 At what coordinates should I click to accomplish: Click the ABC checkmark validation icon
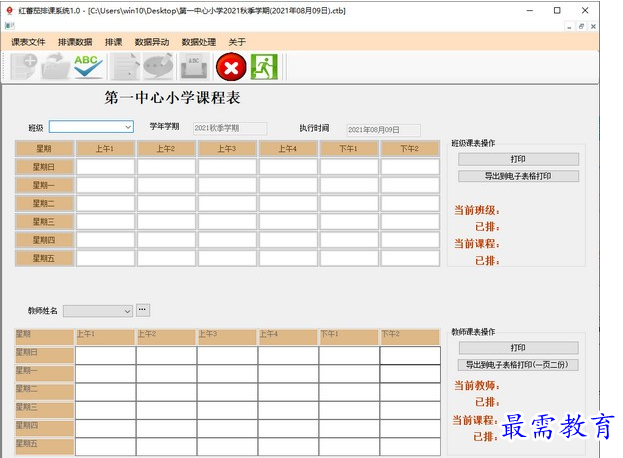88,66
